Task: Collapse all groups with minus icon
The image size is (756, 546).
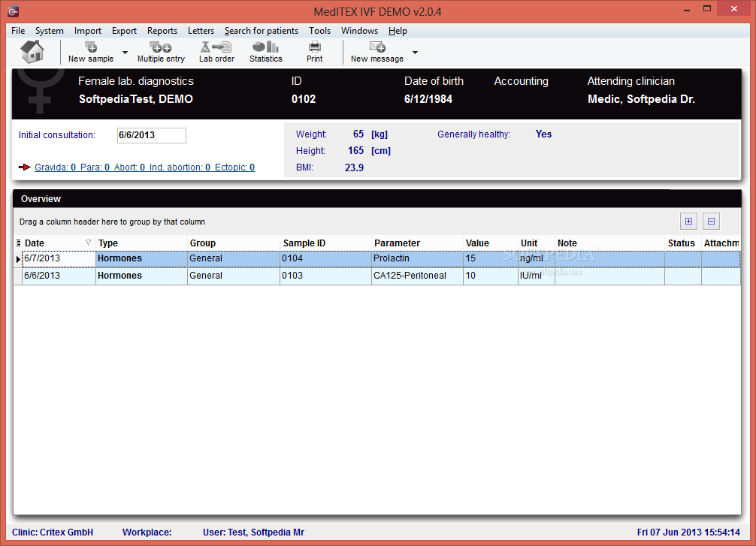Action: [711, 222]
